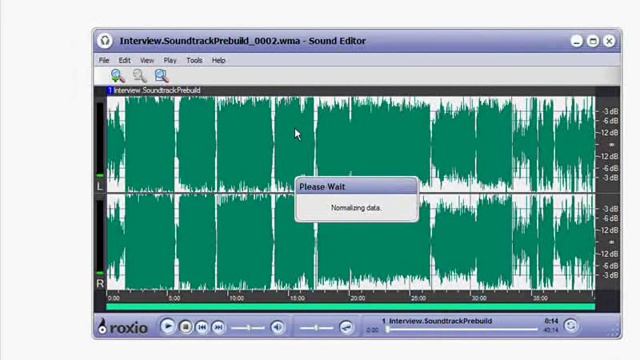The width and height of the screenshot is (640, 360).
Task: Mute audio with the speaker icon
Action: 278,327
